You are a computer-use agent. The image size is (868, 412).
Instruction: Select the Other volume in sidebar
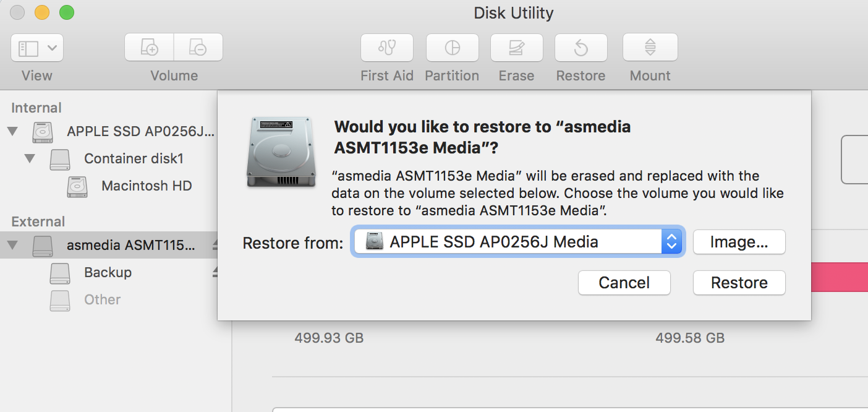tap(102, 299)
